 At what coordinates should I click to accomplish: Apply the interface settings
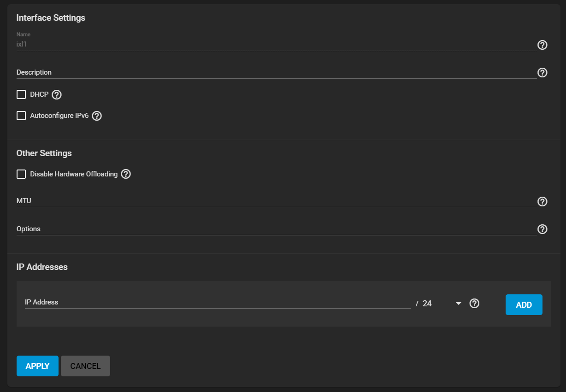(x=37, y=366)
